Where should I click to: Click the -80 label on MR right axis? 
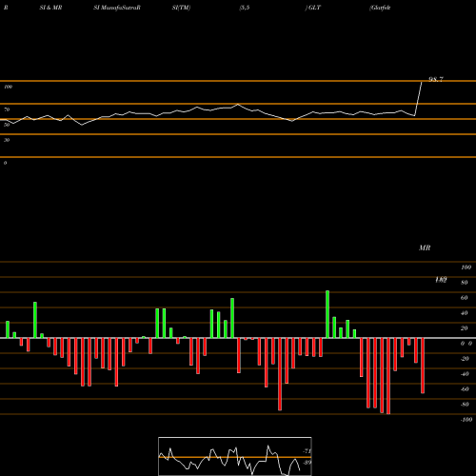pos(465,405)
